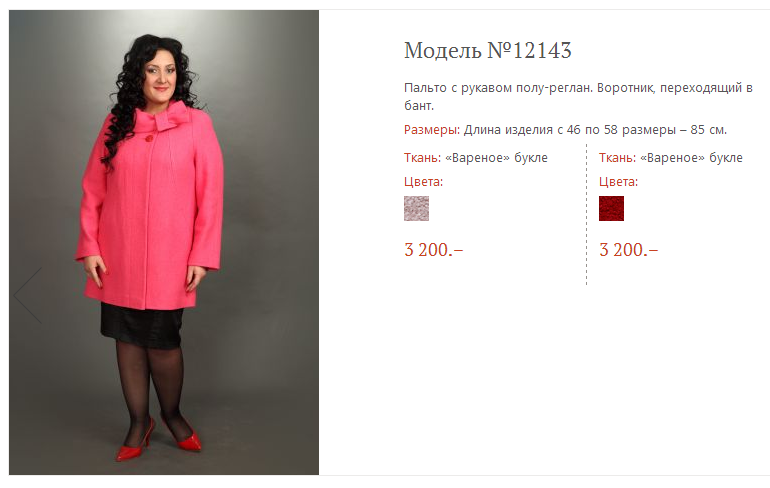Click the left Ткань: label

pos(423,158)
